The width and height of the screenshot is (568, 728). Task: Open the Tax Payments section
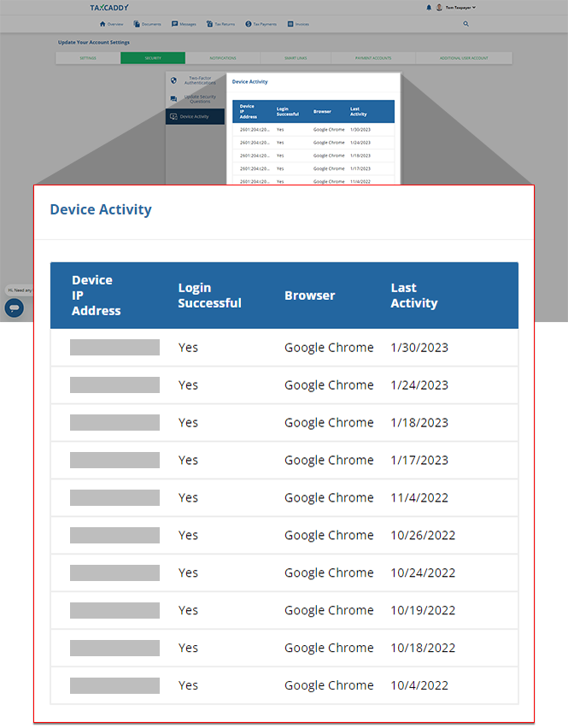261,24
